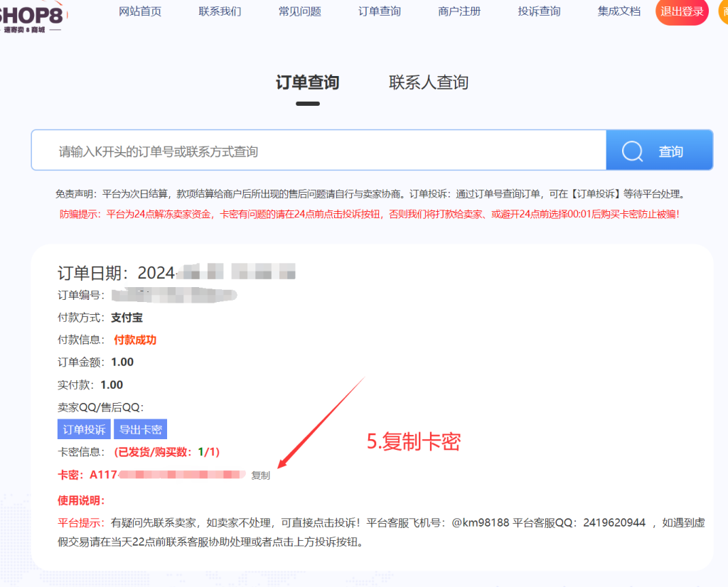This screenshot has width=728, height=587.
Task: Click the 付款成功 status text
Action: pos(135,340)
